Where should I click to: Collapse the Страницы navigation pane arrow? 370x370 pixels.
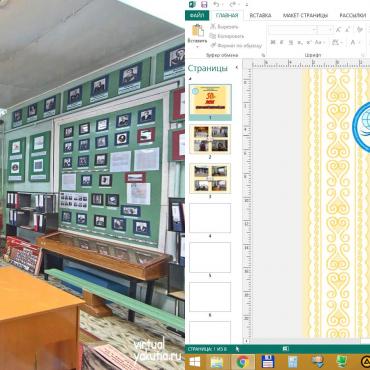point(237,67)
